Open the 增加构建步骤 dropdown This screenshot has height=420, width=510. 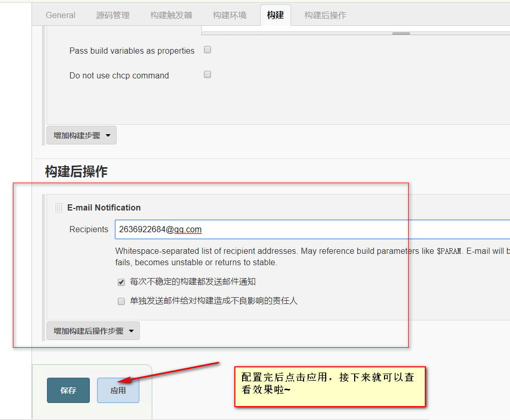coord(82,135)
